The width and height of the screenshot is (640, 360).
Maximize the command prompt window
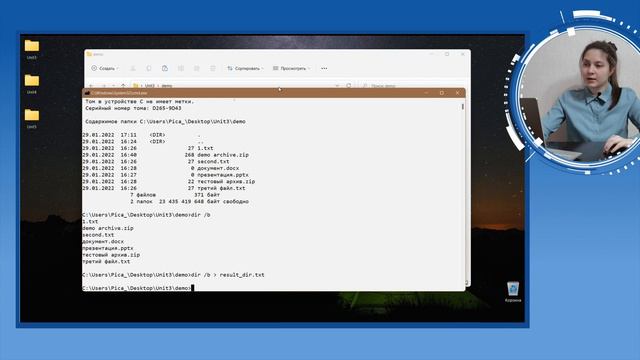coord(442,93)
